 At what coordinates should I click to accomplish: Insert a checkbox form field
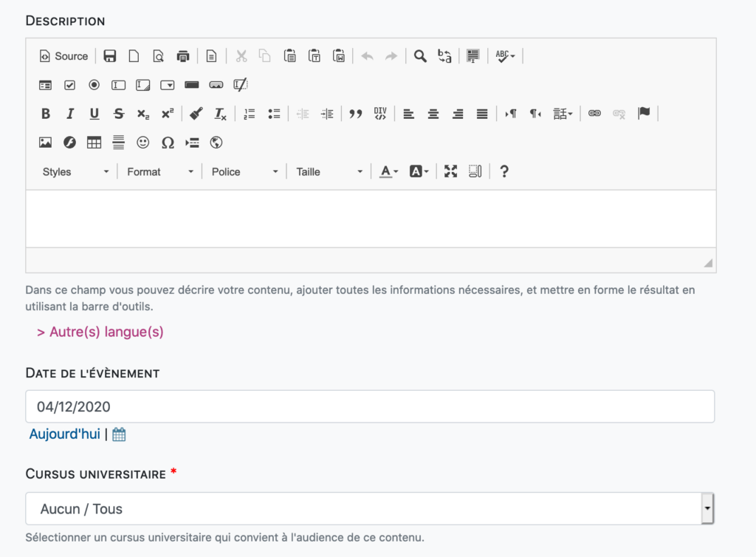(69, 85)
